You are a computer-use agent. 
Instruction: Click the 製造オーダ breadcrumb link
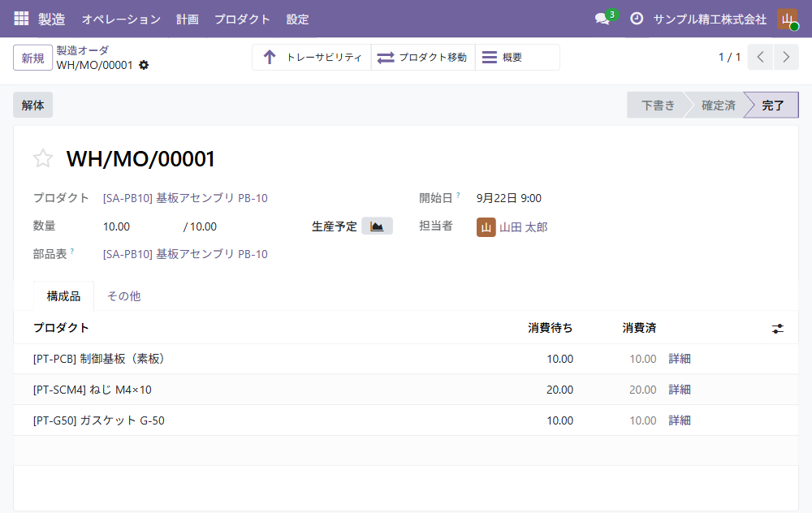point(82,50)
